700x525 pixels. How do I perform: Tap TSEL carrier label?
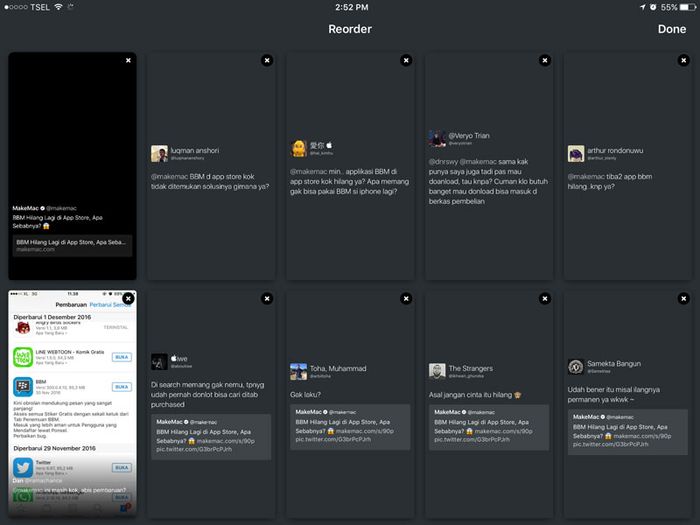tap(40, 7)
